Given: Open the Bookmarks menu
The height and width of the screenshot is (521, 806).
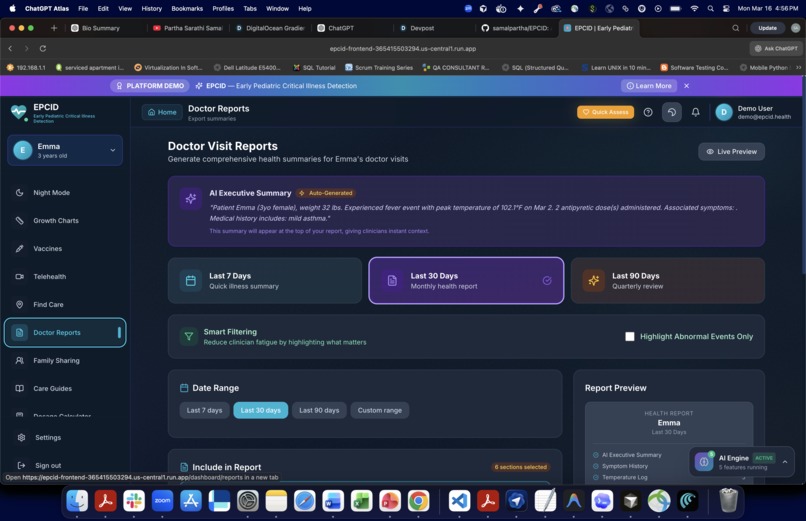Looking at the screenshot, I should coord(187,8).
